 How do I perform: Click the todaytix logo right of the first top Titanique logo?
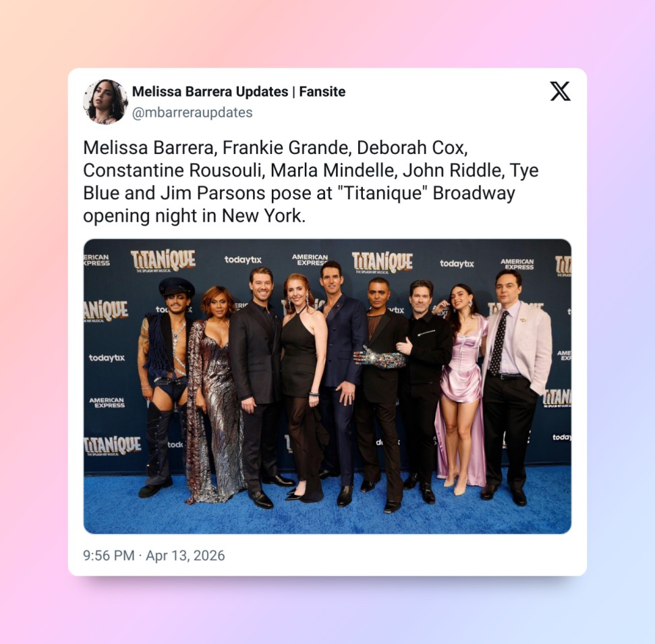243,259
